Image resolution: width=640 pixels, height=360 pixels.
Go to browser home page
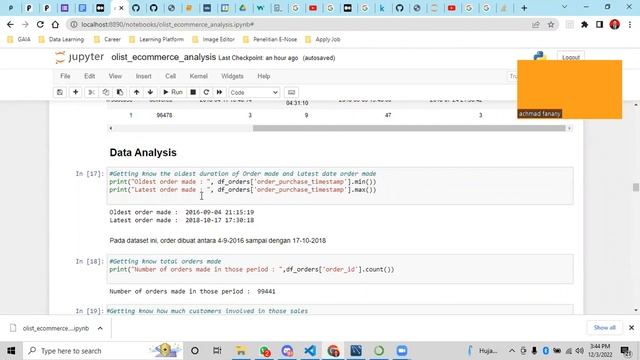coord(55,24)
